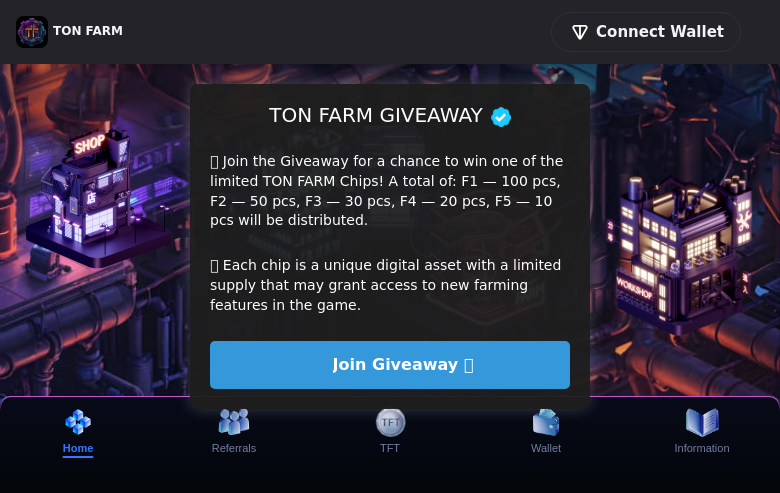
Task: Click the Connect Wallet button
Action: [646, 32]
